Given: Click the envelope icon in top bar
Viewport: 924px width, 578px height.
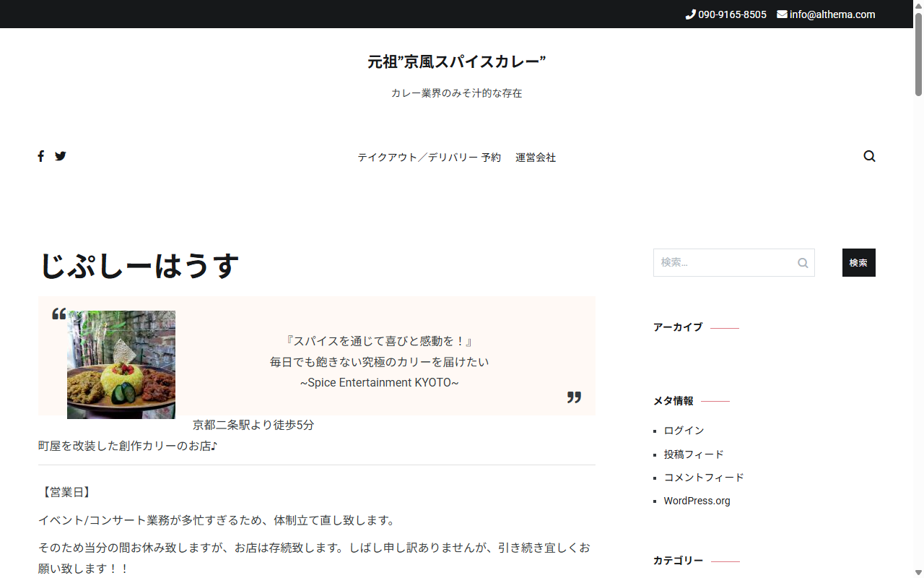Looking at the screenshot, I should (782, 14).
